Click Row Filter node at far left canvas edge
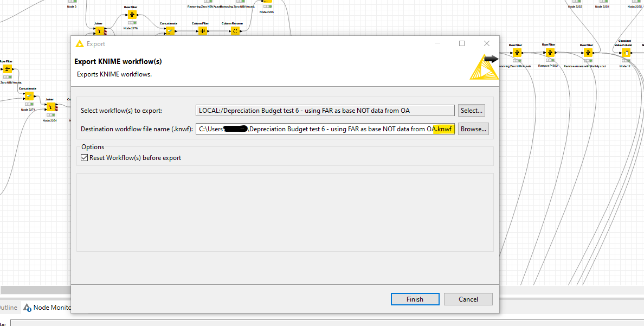Viewport: 644px width, 326px height. 7,68
